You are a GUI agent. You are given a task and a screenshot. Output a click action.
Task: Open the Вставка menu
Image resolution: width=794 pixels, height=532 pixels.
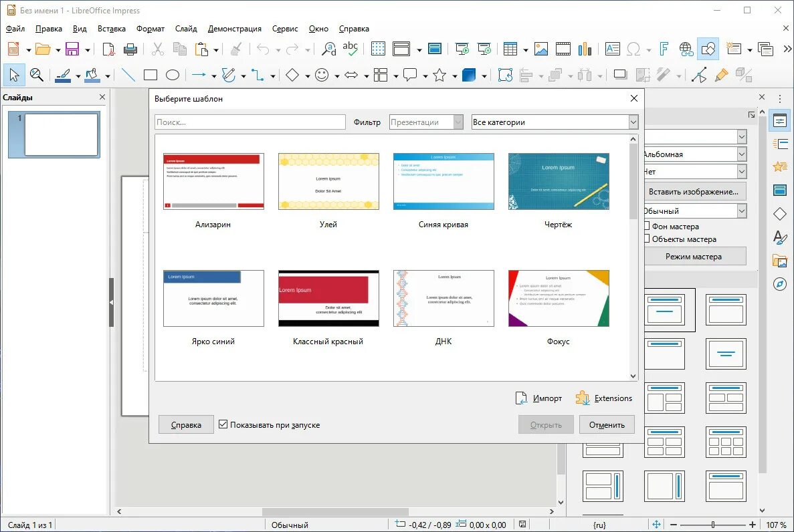point(112,29)
